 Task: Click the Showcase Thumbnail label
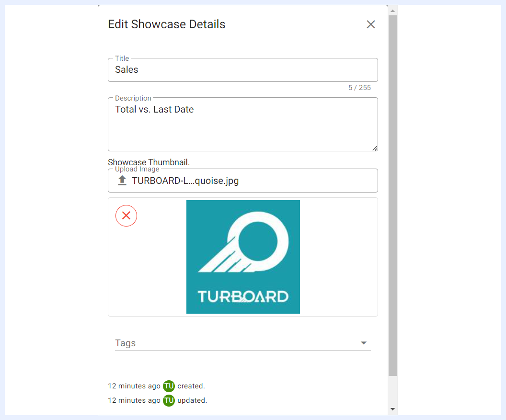click(149, 162)
